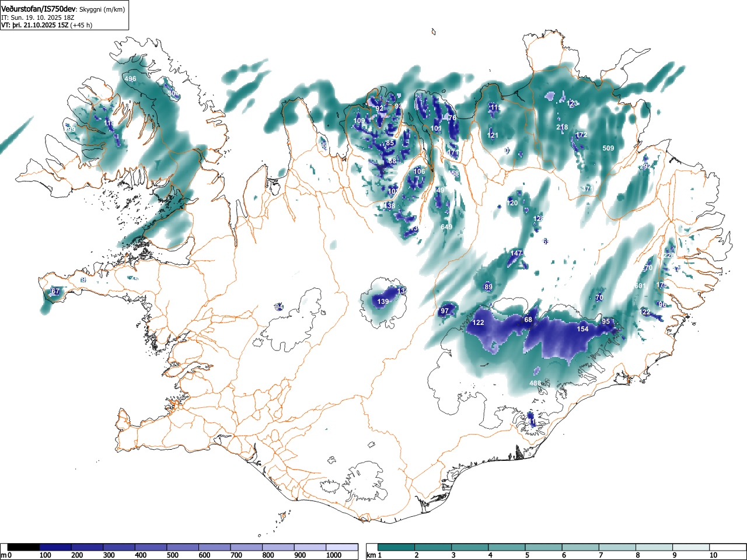Click the 500–600 m legend swatch
Image resolution: width=747 pixels, height=560 pixels.
click(183, 547)
